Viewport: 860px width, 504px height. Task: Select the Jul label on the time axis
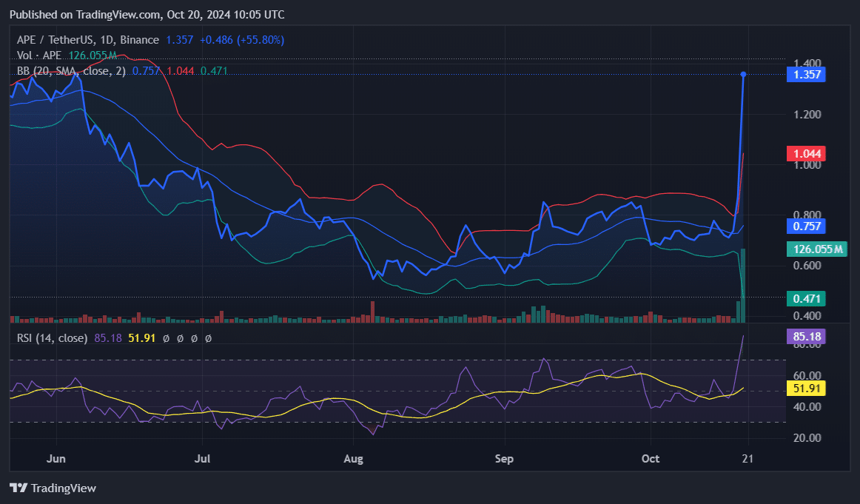(x=202, y=459)
